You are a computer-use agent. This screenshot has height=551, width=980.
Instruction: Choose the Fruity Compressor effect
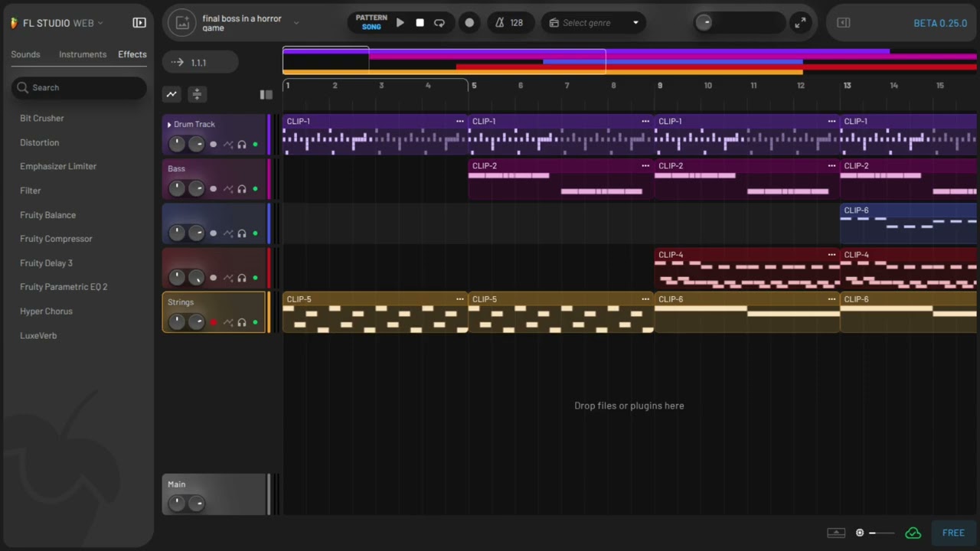[x=56, y=239]
